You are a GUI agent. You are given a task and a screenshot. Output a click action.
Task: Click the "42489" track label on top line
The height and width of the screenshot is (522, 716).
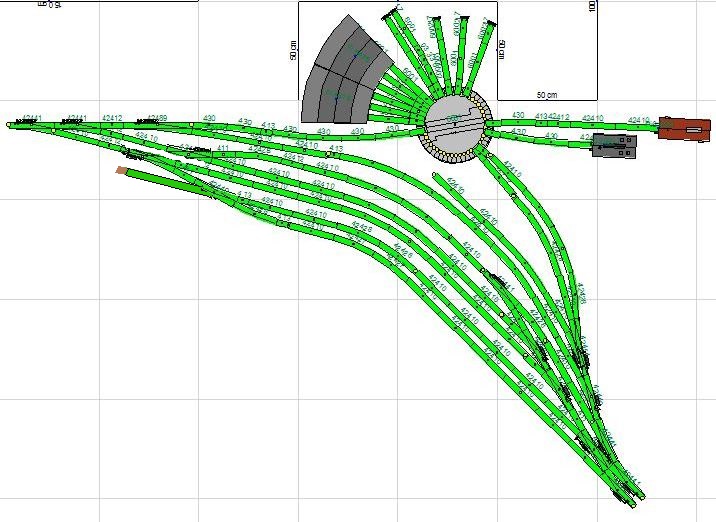point(156,118)
